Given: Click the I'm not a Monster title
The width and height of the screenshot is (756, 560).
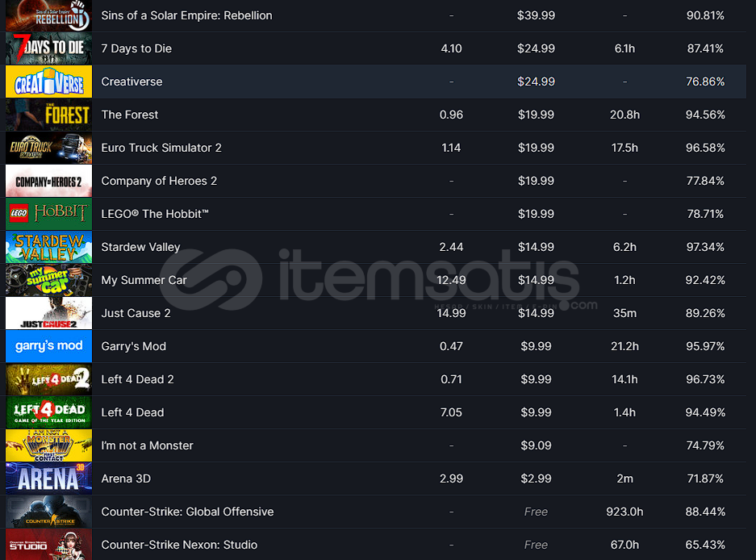Looking at the screenshot, I should click(x=147, y=445).
